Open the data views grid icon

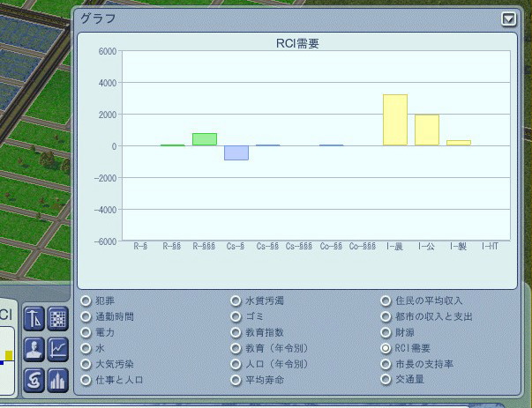pyautogui.click(x=58, y=318)
